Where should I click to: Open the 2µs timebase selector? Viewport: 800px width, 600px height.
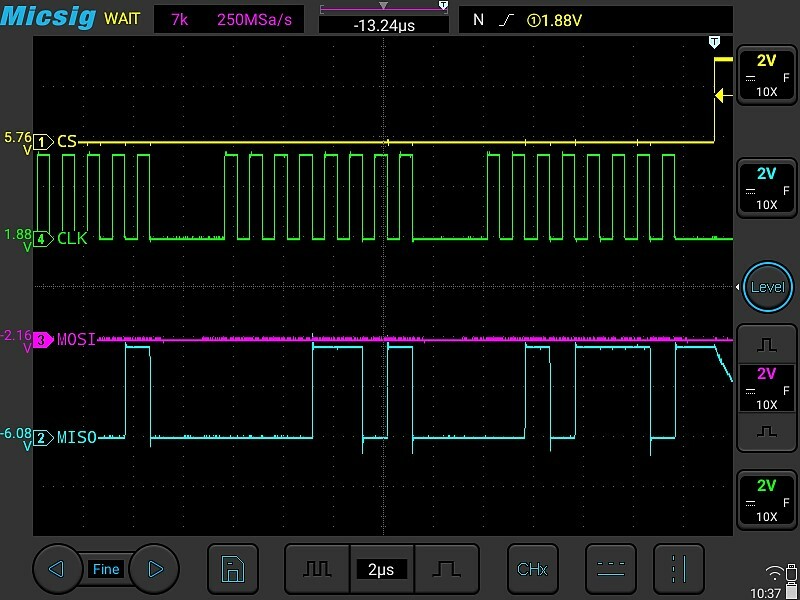[381, 569]
